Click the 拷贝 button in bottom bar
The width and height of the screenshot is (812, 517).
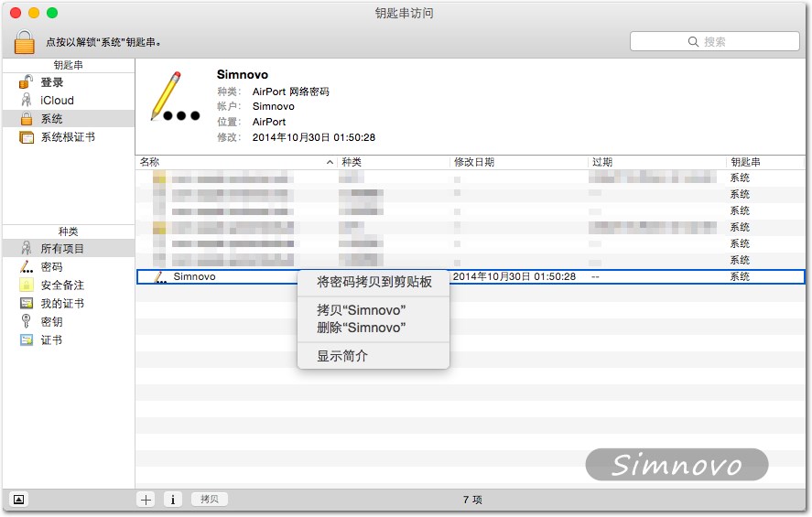[210, 500]
